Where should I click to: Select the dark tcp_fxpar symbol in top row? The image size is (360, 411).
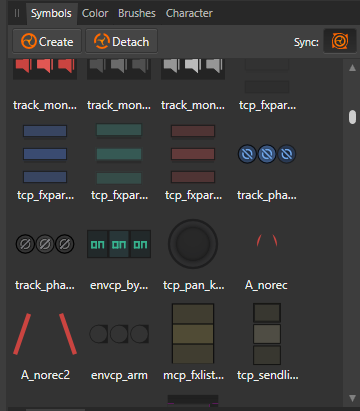pyautogui.click(x=267, y=76)
